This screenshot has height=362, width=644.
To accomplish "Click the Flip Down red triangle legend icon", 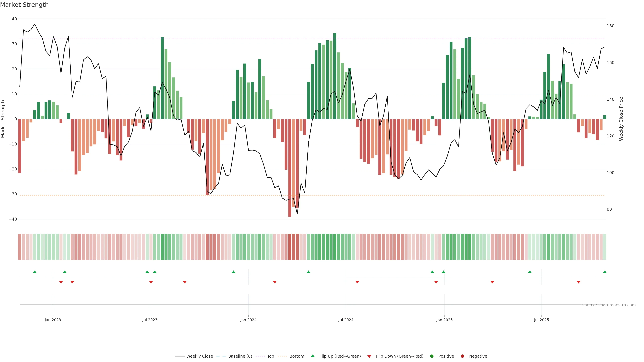I will (369, 356).
